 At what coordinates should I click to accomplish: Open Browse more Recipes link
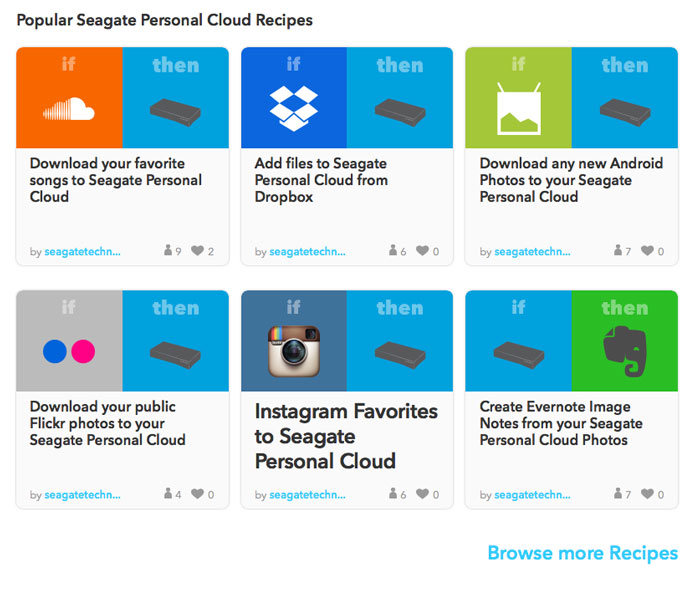tap(583, 553)
